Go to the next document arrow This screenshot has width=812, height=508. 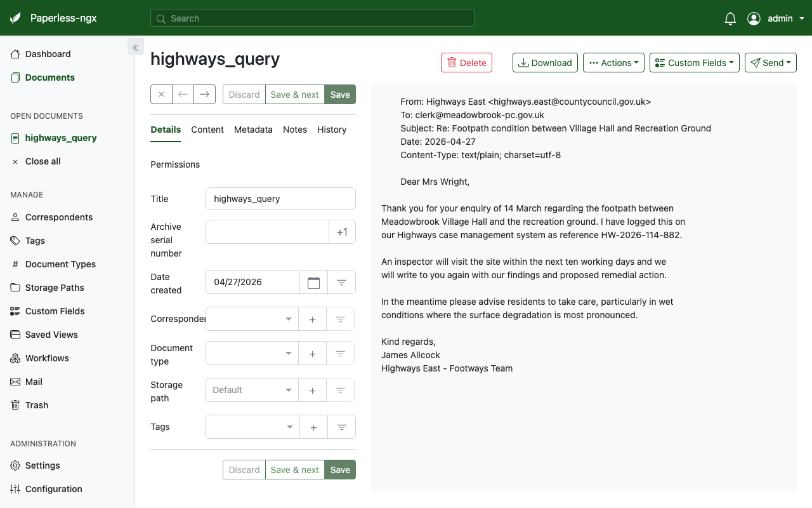(x=204, y=95)
